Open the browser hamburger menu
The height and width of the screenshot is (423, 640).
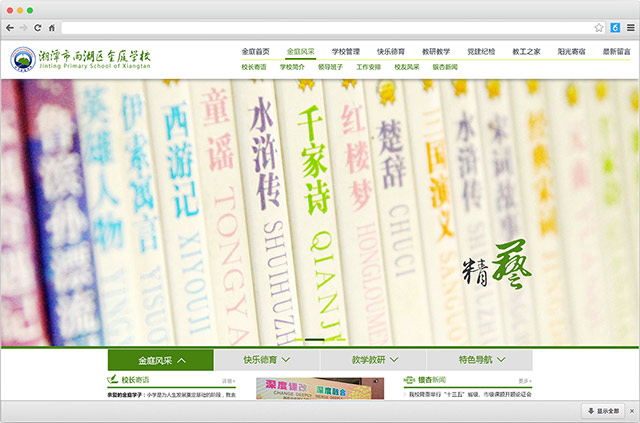(x=630, y=27)
